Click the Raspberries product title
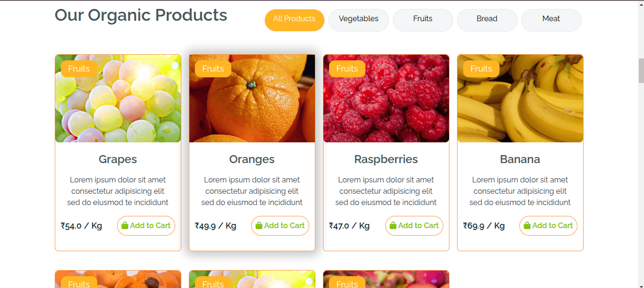This screenshot has height=288, width=644. 386,159
